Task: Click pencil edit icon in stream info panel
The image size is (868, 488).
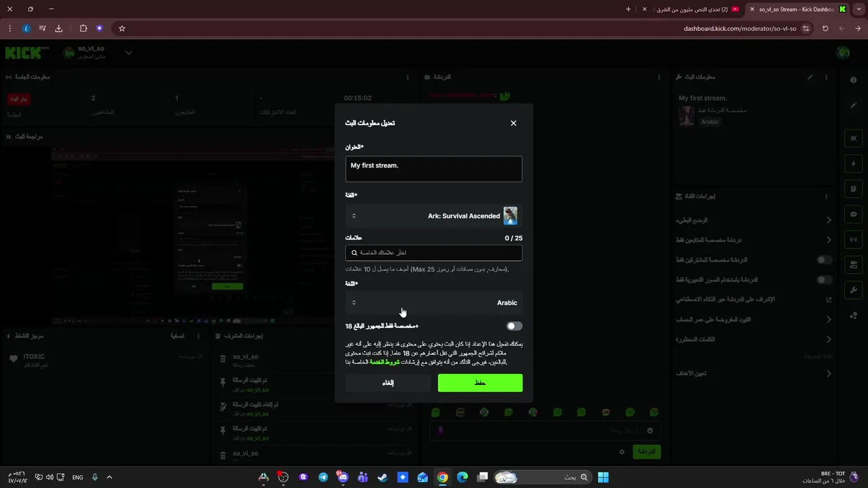Action: 810,77
